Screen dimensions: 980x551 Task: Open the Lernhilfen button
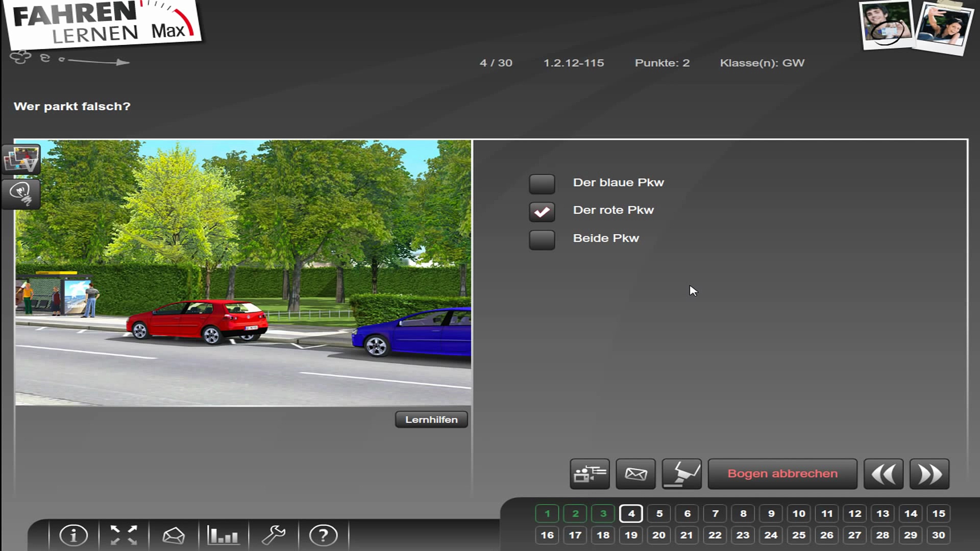431,419
